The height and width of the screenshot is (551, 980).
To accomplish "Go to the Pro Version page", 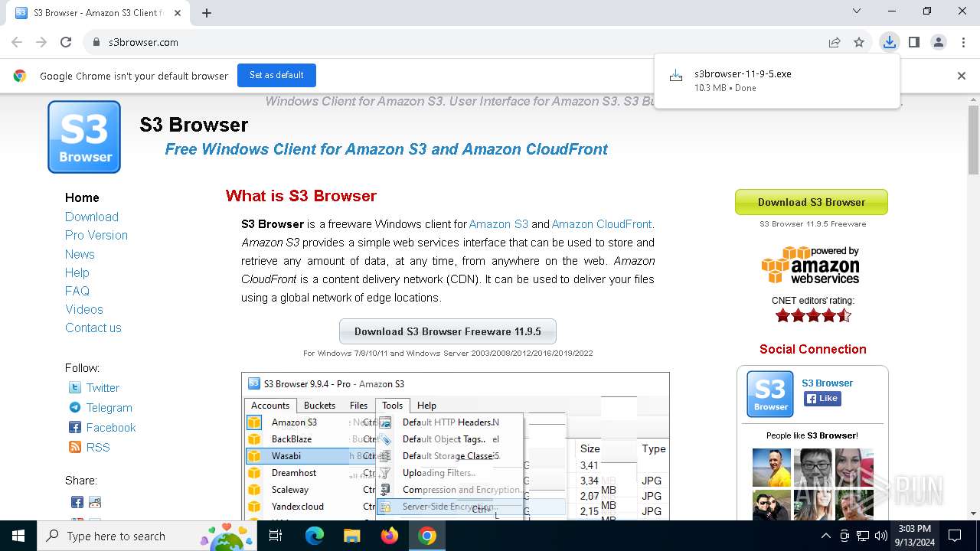I will (96, 235).
